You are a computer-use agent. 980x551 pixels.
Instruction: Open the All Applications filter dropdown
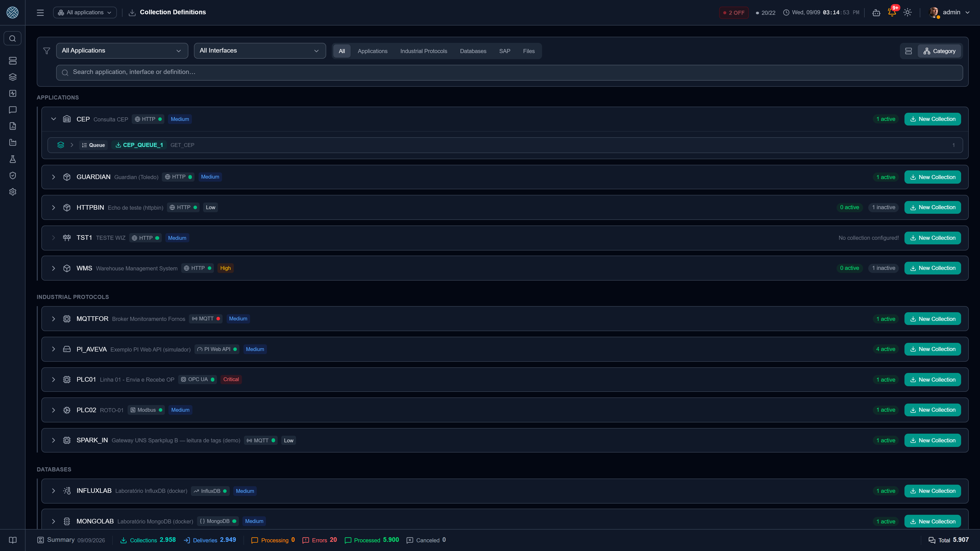(122, 51)
